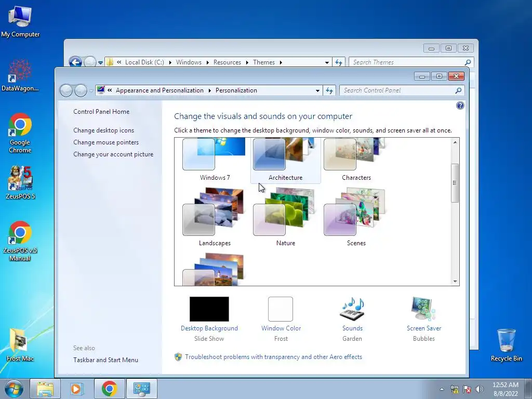Click the search magnifier in Control Panel

click(458, 90)
